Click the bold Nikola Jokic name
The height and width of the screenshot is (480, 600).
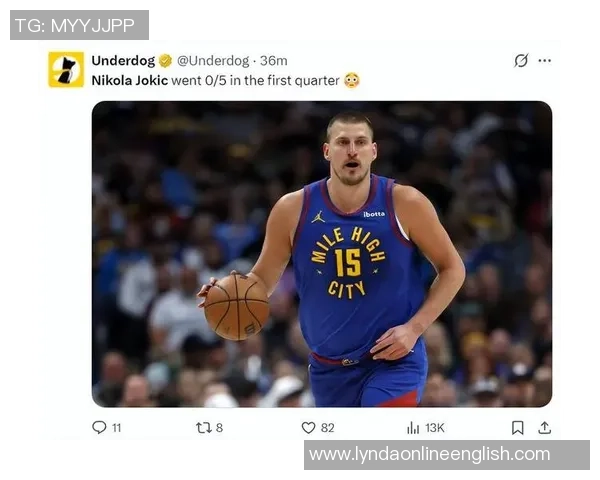pos(129,80)
